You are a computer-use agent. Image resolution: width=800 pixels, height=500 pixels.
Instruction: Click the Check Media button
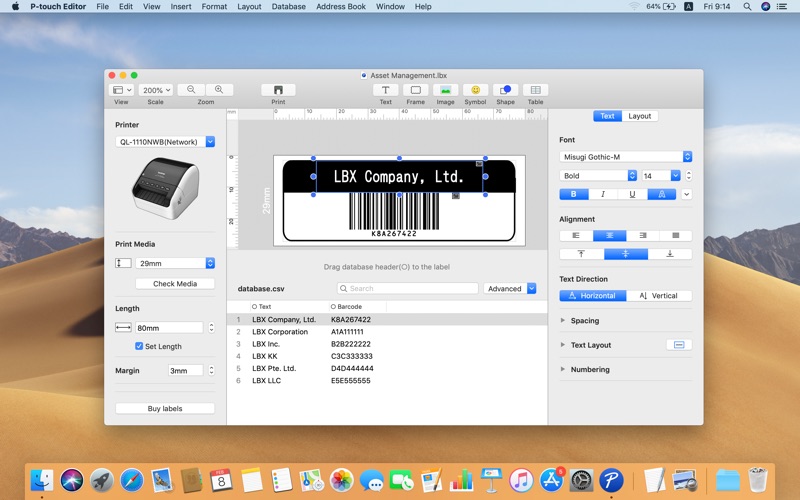[x=175, y=284]
